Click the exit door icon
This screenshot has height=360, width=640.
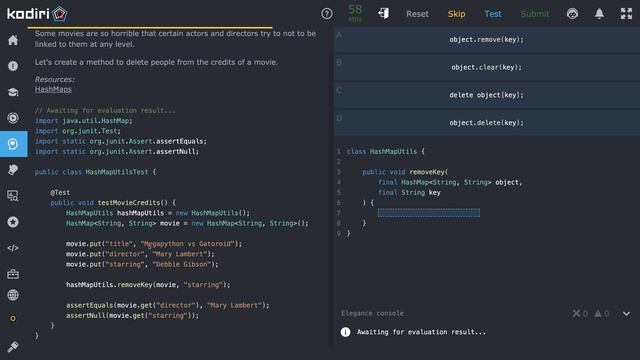pyautogui.click(x=384, y=13)
